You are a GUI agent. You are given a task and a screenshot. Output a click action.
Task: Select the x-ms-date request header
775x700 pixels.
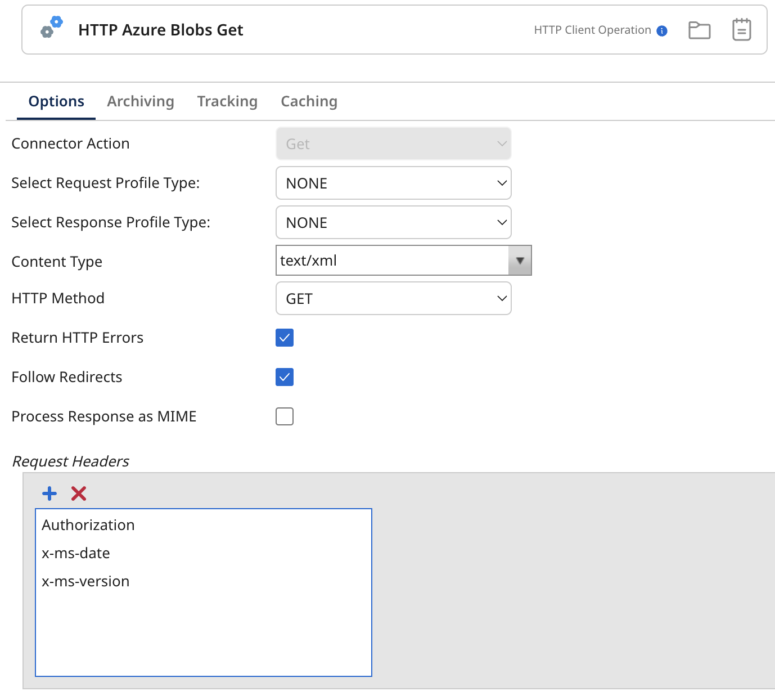click(76, 553)
